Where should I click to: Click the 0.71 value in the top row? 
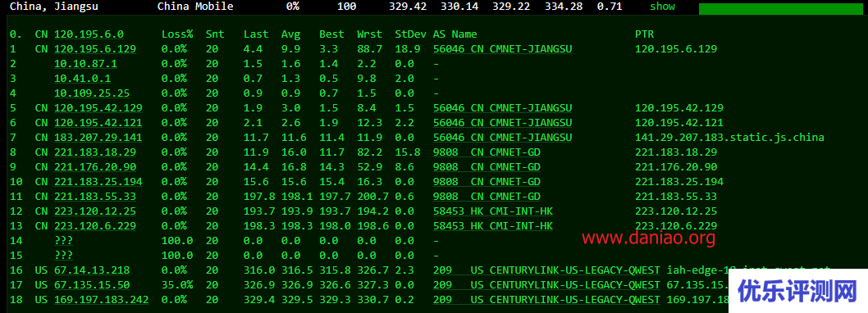pyautogui.click(x=610, y=7)
